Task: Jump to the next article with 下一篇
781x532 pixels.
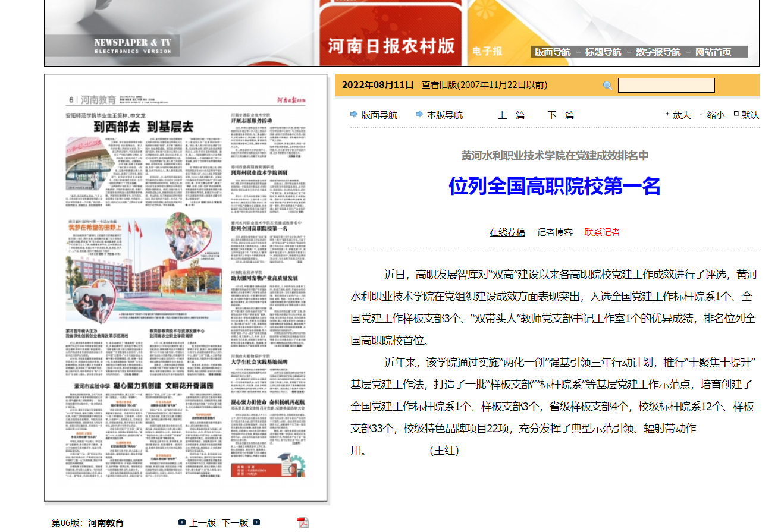Action: pyautogui.click(x=560, y=115)
